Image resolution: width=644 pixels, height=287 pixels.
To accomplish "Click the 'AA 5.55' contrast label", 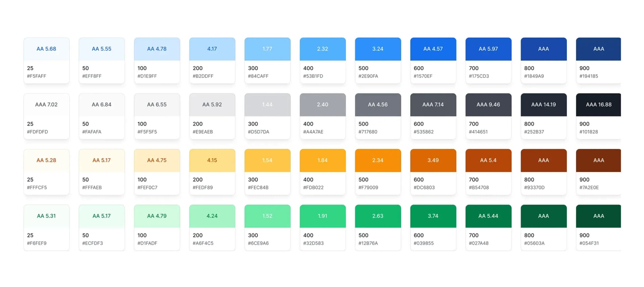I will click(102, 49).
